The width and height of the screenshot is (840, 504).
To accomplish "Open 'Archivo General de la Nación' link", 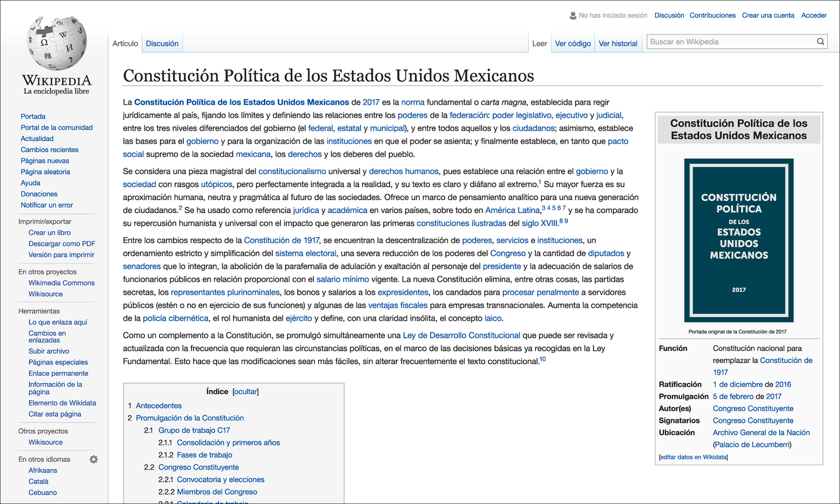I will click(x=761, y=432).
